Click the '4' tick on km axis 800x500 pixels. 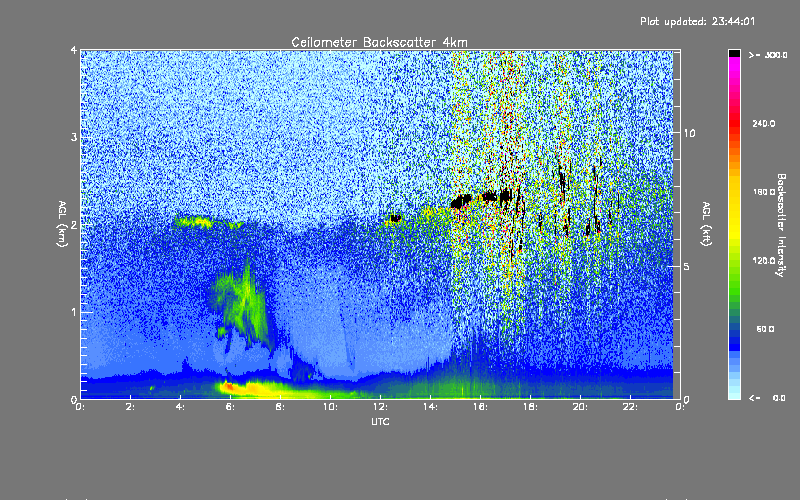click(74, 50)
